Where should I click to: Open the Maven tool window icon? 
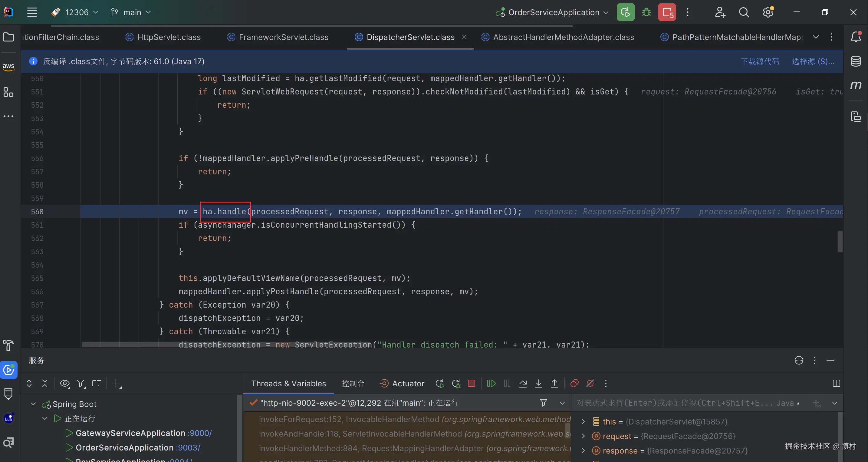pyautogui.click(x=856, y=85)
